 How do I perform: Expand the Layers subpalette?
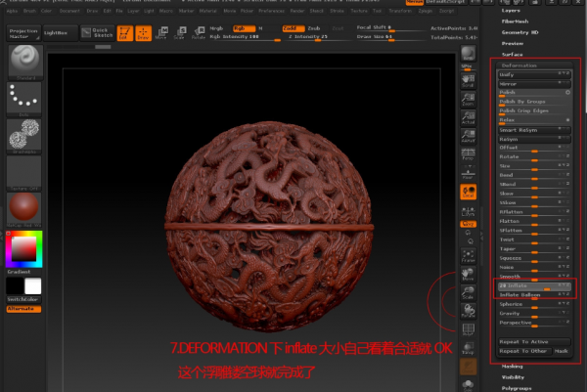pos(511,11)
